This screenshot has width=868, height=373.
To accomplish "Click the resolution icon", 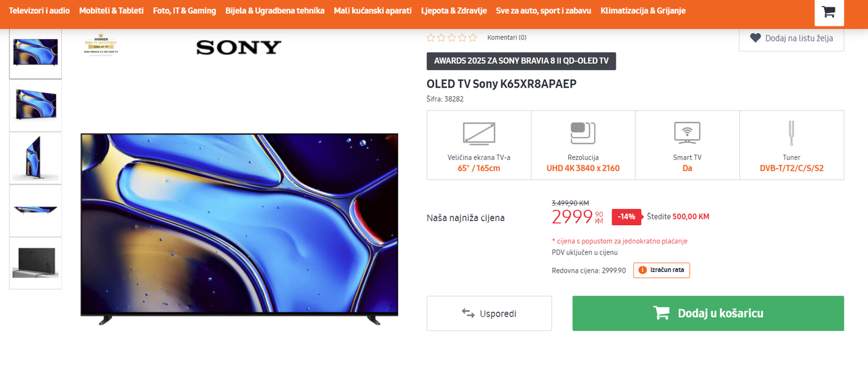I will [583, 133].
